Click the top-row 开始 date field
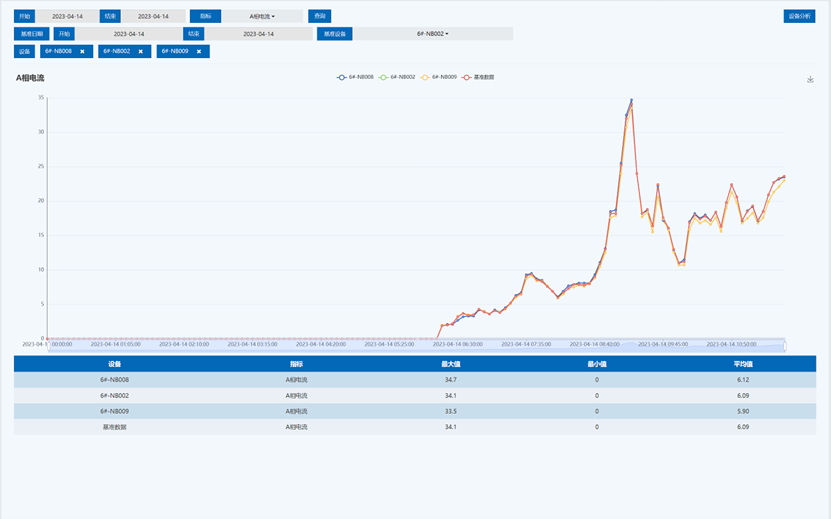The width and height of the screenshot is (831, 519). (x=67, y=16)
